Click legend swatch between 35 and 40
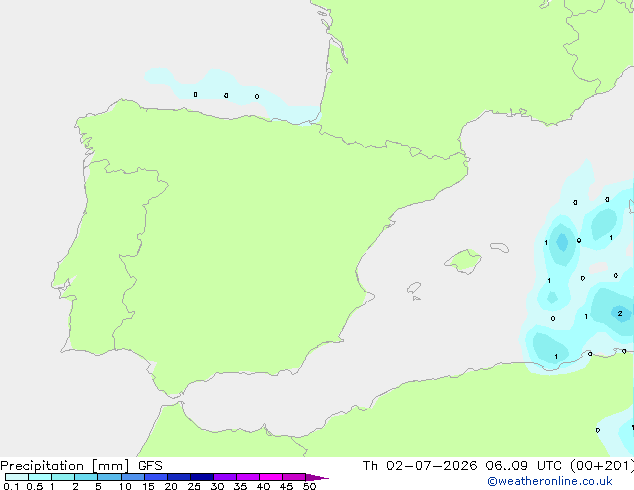 [x=248, y=477]
